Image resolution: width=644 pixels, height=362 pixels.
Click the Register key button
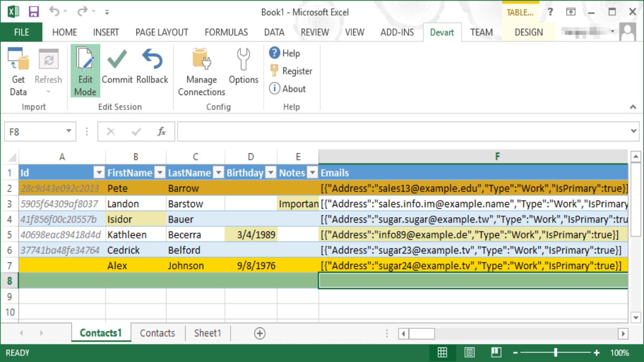click(291, 71)
